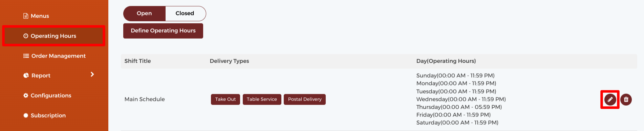Expand the Report submenu chevron

click(92, 74)
